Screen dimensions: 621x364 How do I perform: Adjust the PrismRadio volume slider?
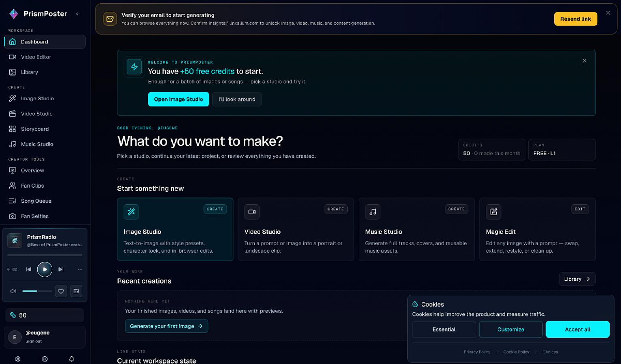tap(37, 291)
